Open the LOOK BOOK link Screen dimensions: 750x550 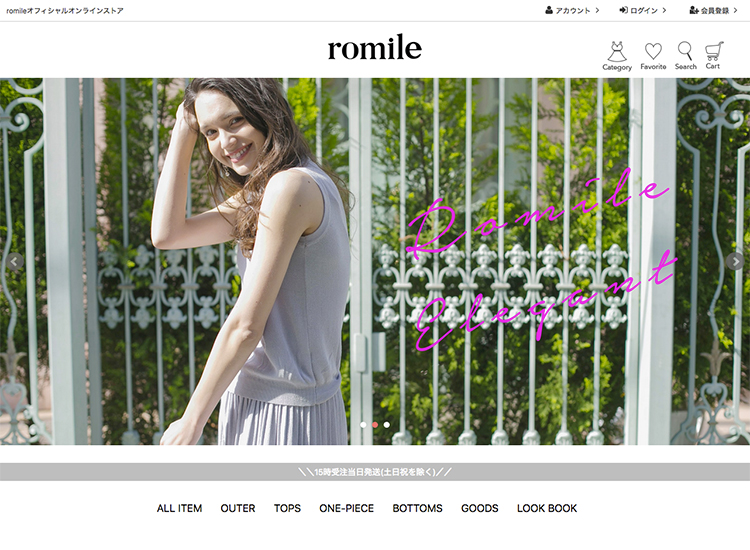pos(547,508)
